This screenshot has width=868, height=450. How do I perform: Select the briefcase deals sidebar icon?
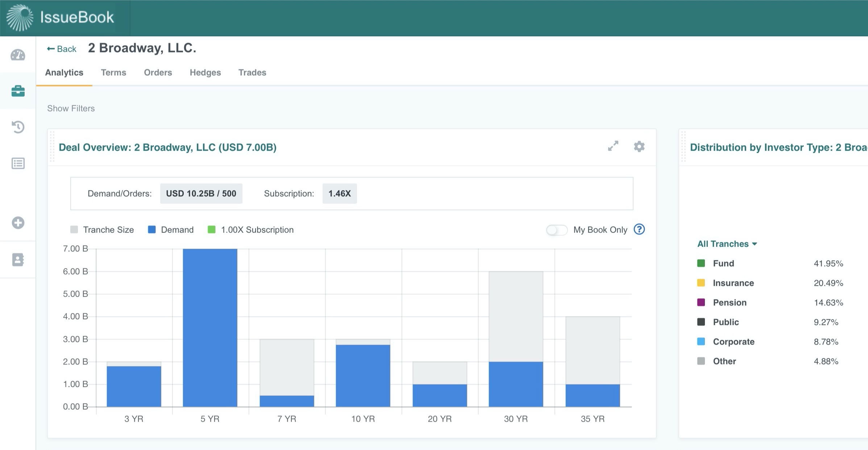coord(18,91)
